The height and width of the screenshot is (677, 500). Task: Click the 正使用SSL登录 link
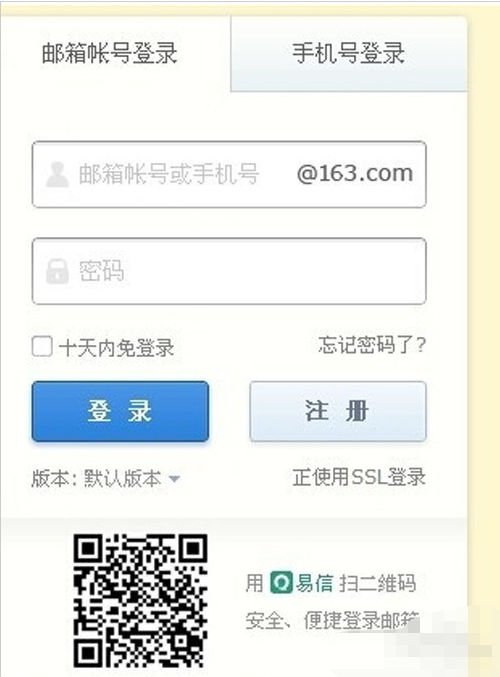(359, 477)
